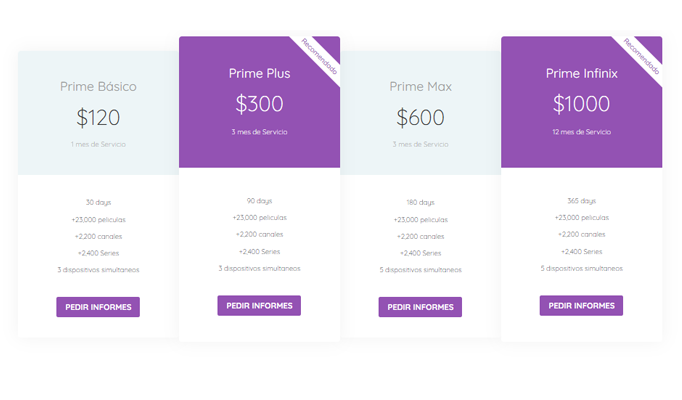This screenshot has height=400, width=682.
Task: Click the "90 days" feature text
Action: [x=259, y=200]
